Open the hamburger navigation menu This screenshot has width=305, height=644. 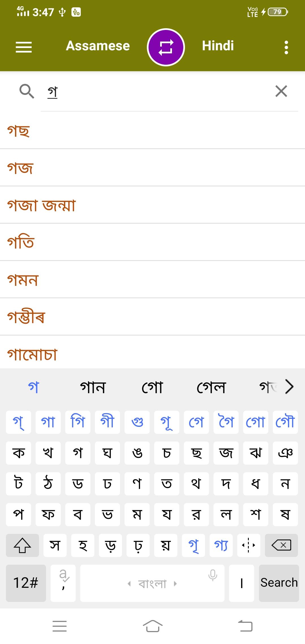point(24,47)
